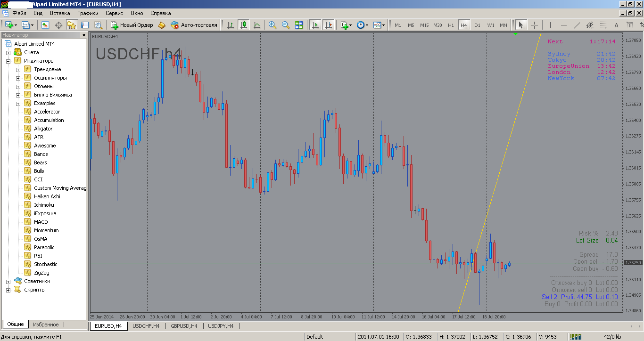Select the H4 timeframe button
644x341 pixels.
[464, 25]
